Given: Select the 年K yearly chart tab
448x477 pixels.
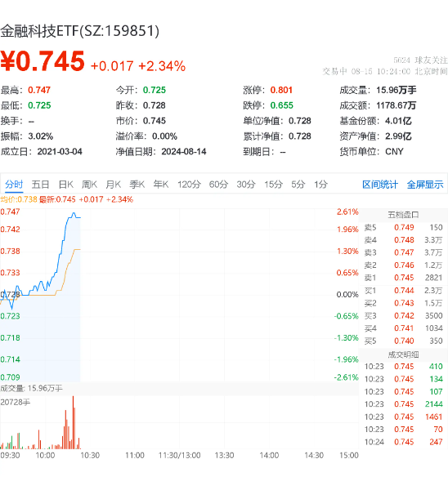Looking at the screenshot, I should tap(161, 185).
